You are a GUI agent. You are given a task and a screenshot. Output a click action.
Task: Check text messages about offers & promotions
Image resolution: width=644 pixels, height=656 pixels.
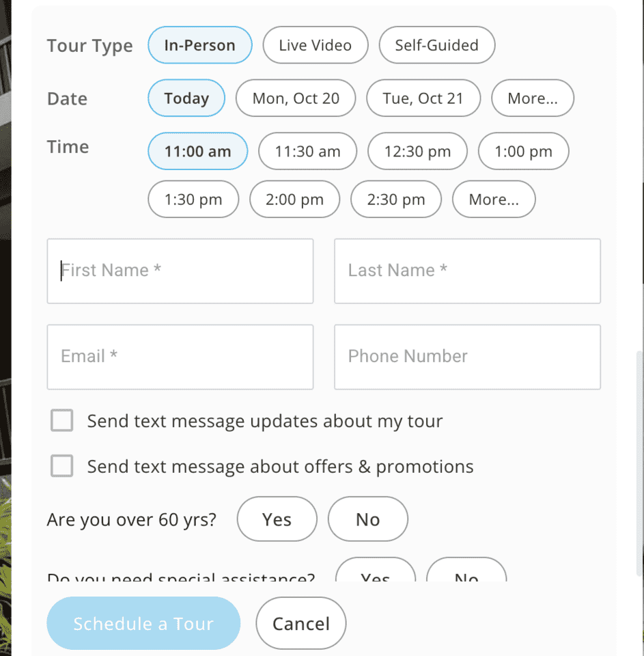[x=62, y=467]
